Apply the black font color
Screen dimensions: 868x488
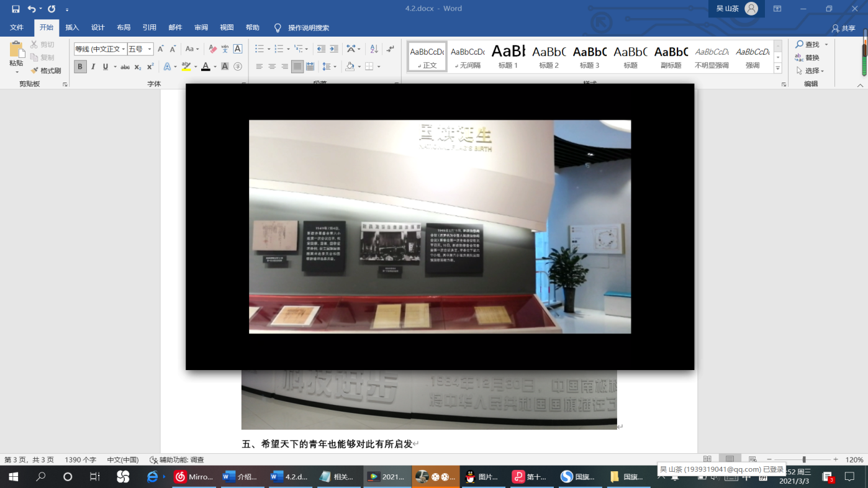[206, 67]
